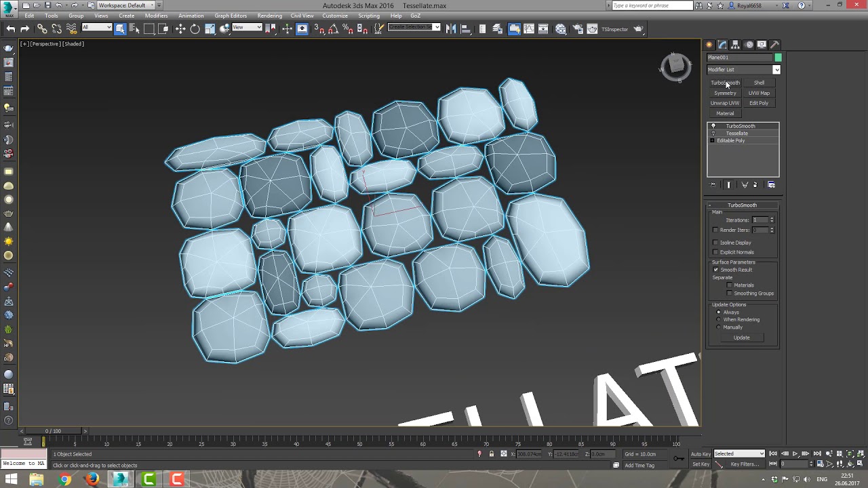The height and width of the screenshot is (488, 868).
Task: Toggle the TurboSmooth lightbulb in stack
Action: click(x=713, y=126)
